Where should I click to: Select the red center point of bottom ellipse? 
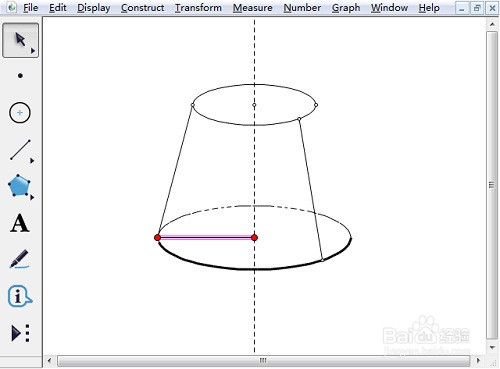[254, 238]
